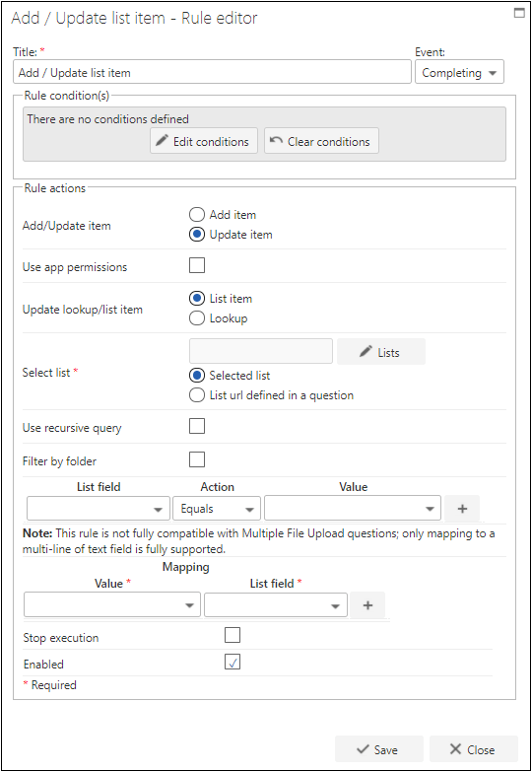532x772 pixels.
Task: Select List url defined in a question
Action: tap(197, 394)
